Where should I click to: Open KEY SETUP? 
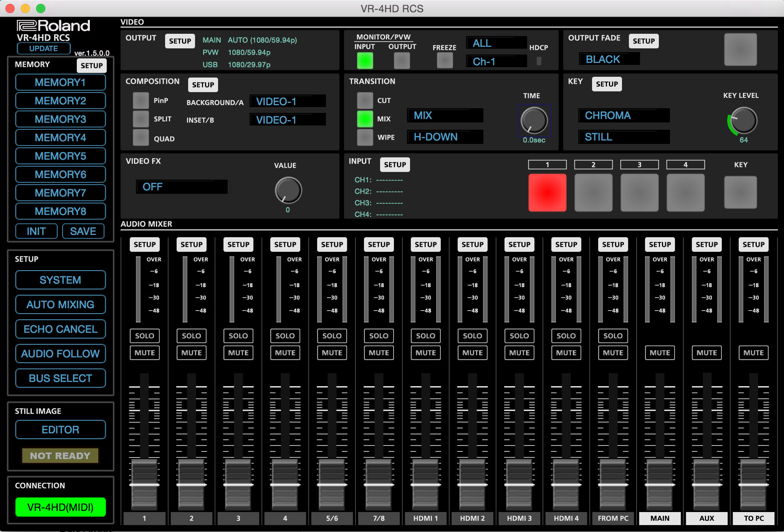click(x=607, y=84)
